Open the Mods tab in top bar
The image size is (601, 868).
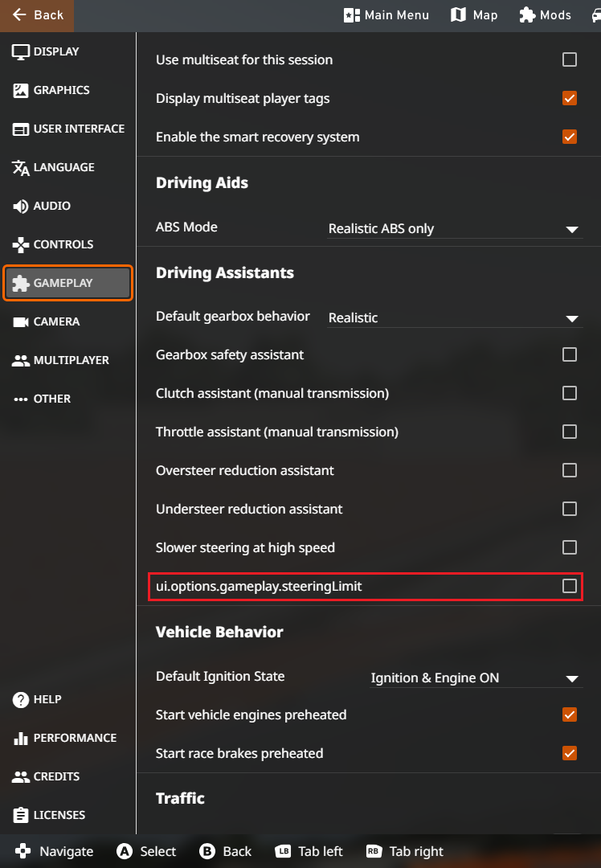tap(546, 15)
